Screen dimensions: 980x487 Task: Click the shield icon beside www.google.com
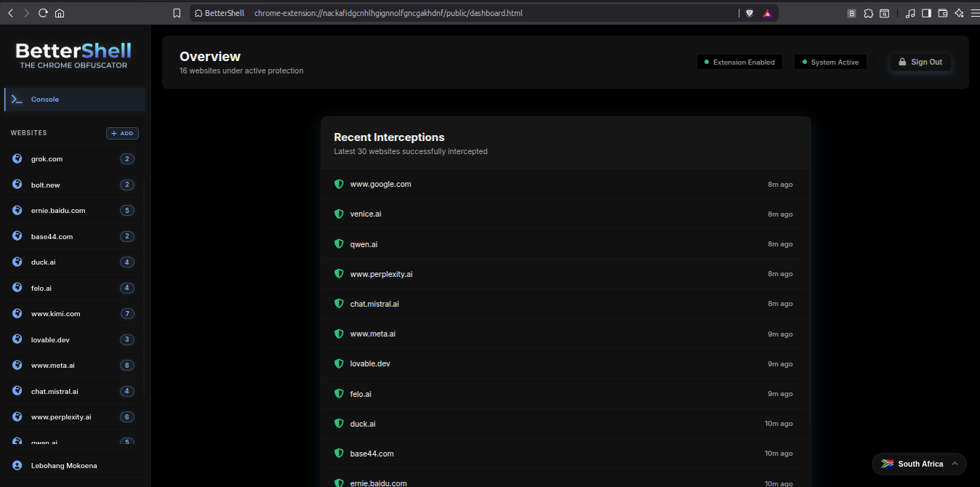[x=339, y=184]
